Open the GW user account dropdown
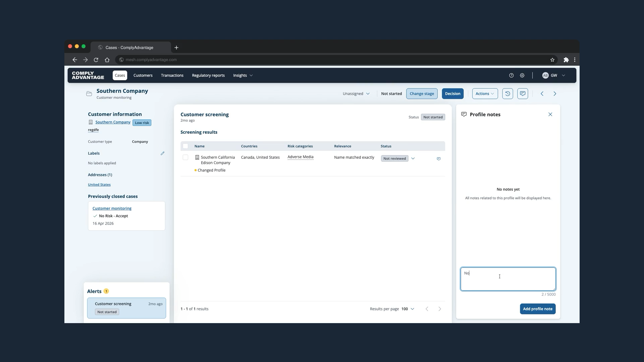Screen dimensions: 644x362 (554, 75)
